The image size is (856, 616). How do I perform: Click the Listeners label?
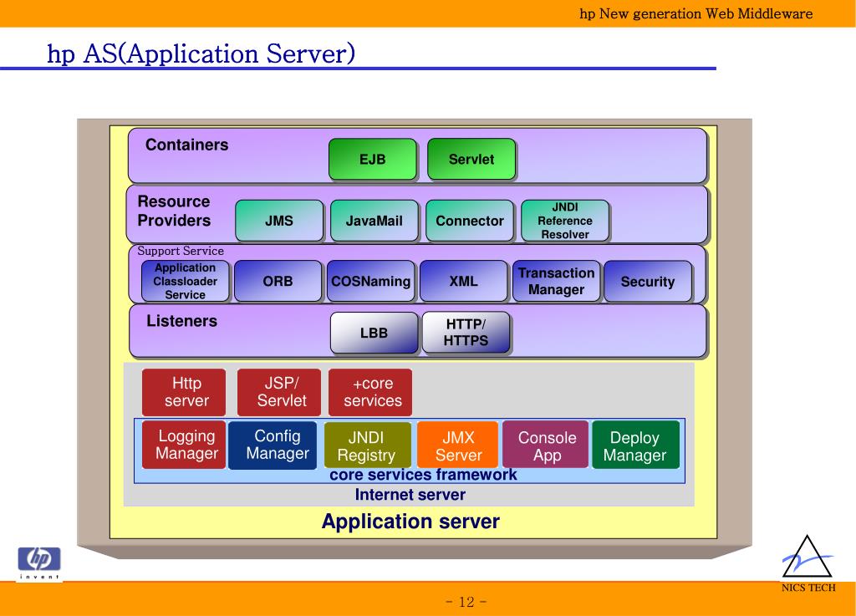[181, 321]
